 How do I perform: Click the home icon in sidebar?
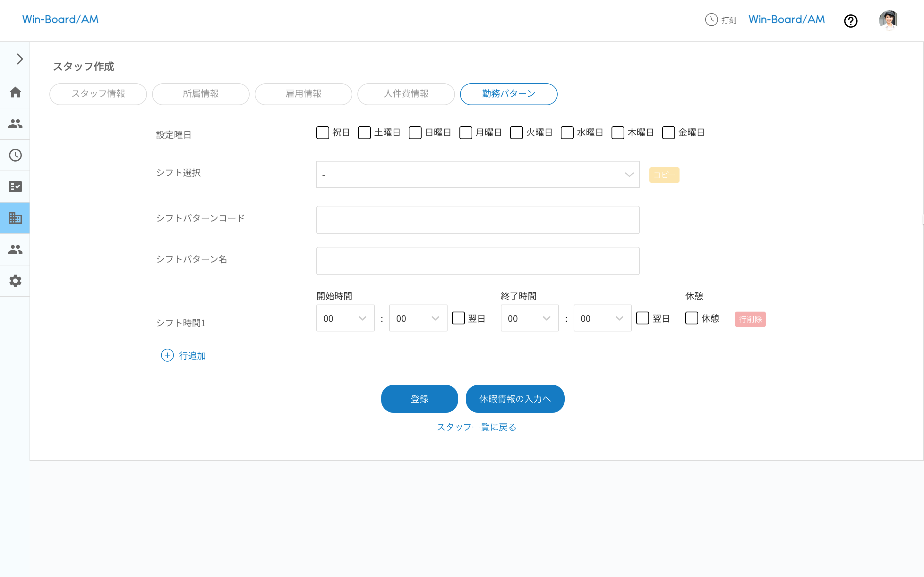coord(15,92)
